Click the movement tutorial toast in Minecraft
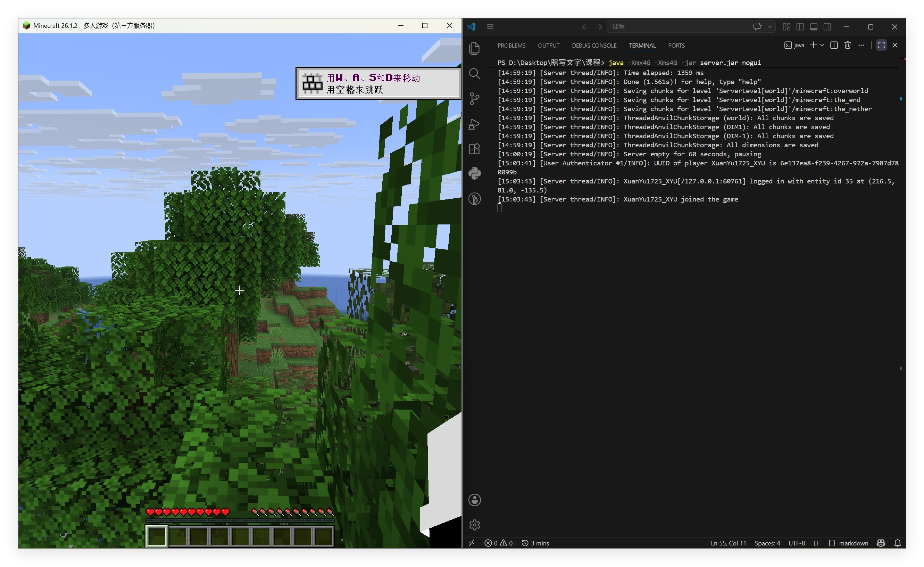The width and height of the screenshot is (924, 567). [x=378, y=83]
